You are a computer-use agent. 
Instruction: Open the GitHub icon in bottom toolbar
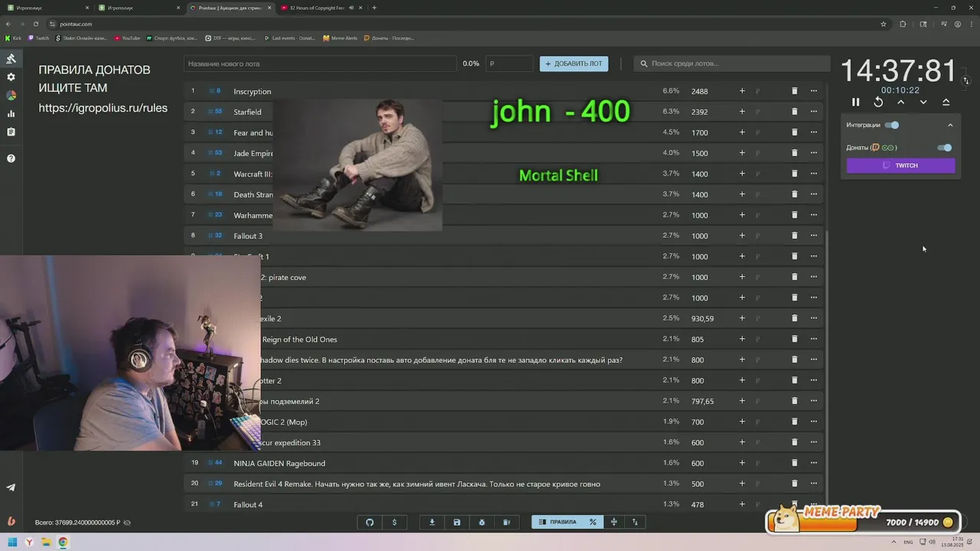(370, 522)
